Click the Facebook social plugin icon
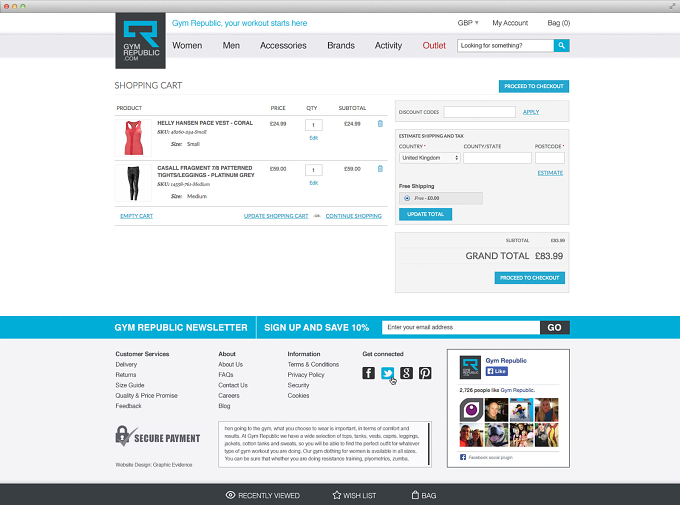The width and height of the screenshot is (680, 505). coord(463,457)
